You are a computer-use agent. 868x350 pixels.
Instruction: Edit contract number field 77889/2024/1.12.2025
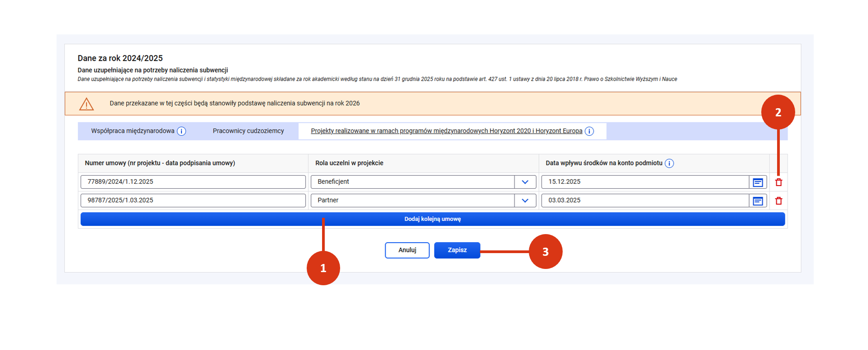(193, 182)
